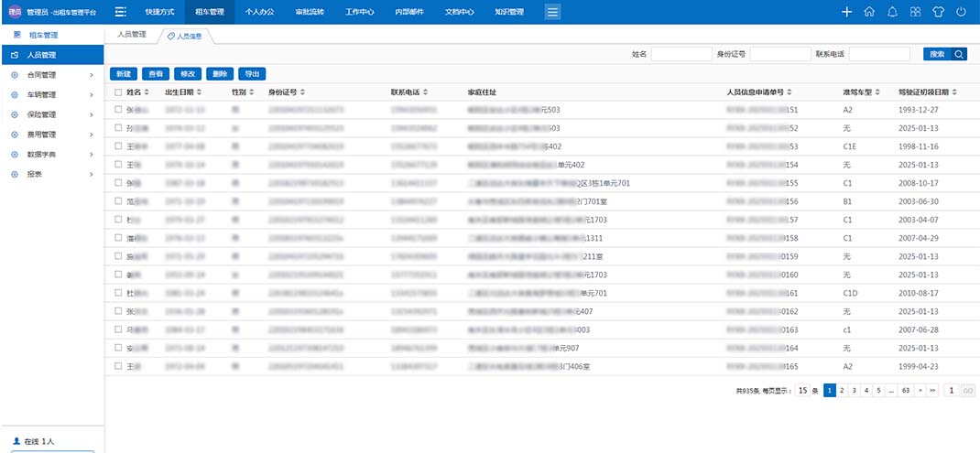Image resolution: width=980 pixels, height=453 pixels.
Task: Focus the 姓名 search input field
Action: [x=681, y=54]
